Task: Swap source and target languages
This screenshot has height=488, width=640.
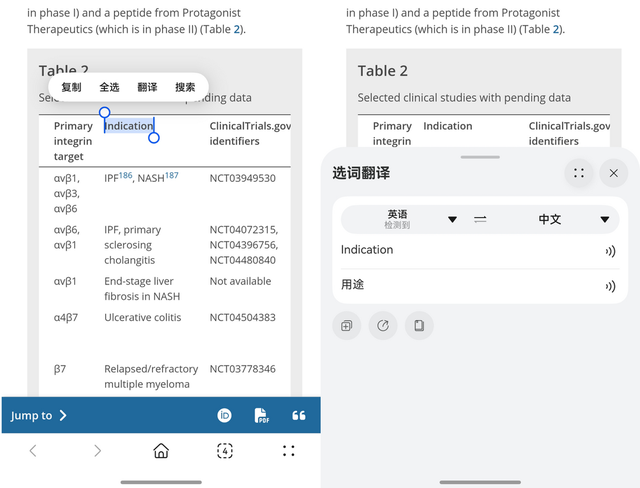Action: (480, 219)
